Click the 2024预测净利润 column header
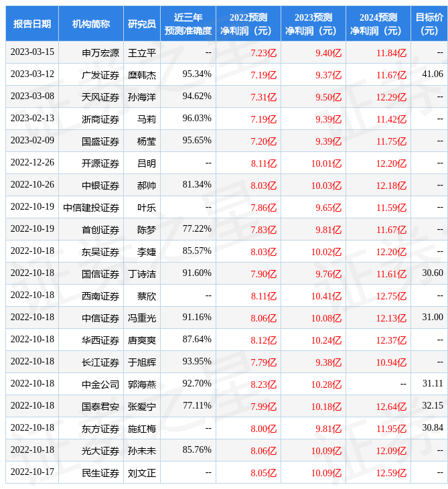Image resolution: width=448 pixels, height=489 pixels. point(378,24)
